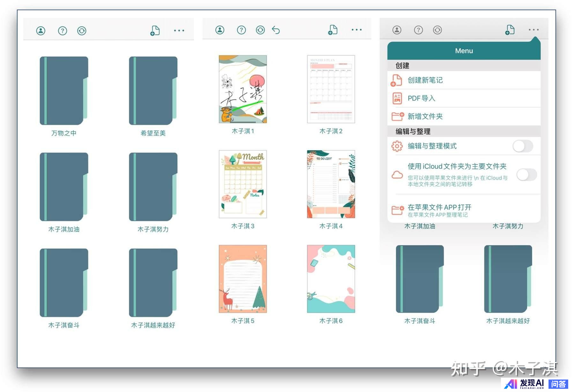573x392 pixels.
Task: Click label 木子淇1
Action: [x=243, y=131]
